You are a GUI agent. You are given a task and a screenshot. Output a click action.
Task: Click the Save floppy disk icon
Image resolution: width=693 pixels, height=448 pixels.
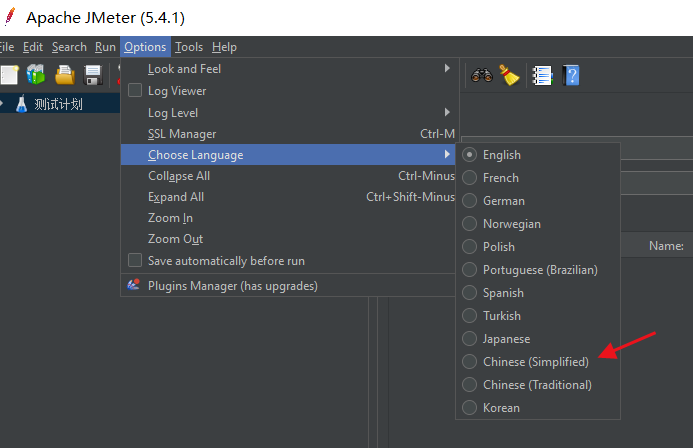pos(93,75)
